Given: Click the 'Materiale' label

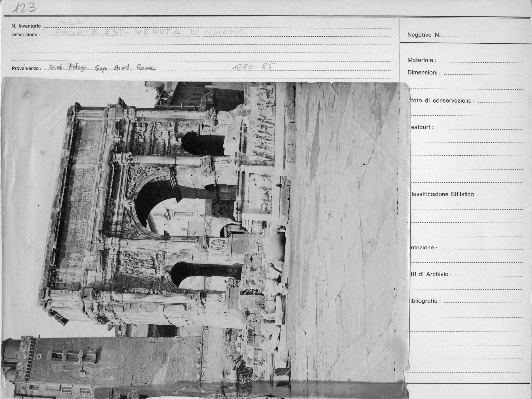Looking at the screenshot, I should pos(422,60).
